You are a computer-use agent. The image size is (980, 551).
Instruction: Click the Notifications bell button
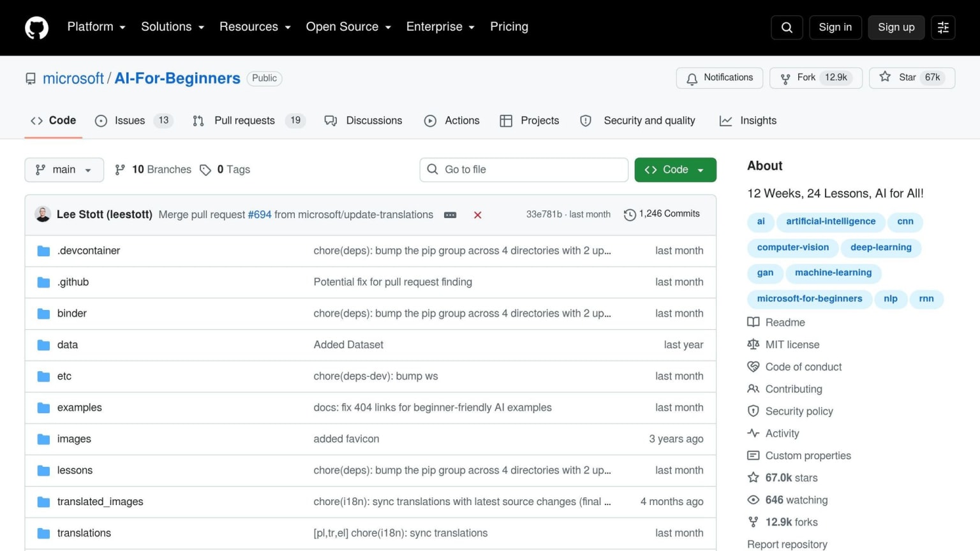[x=719, y=78]
